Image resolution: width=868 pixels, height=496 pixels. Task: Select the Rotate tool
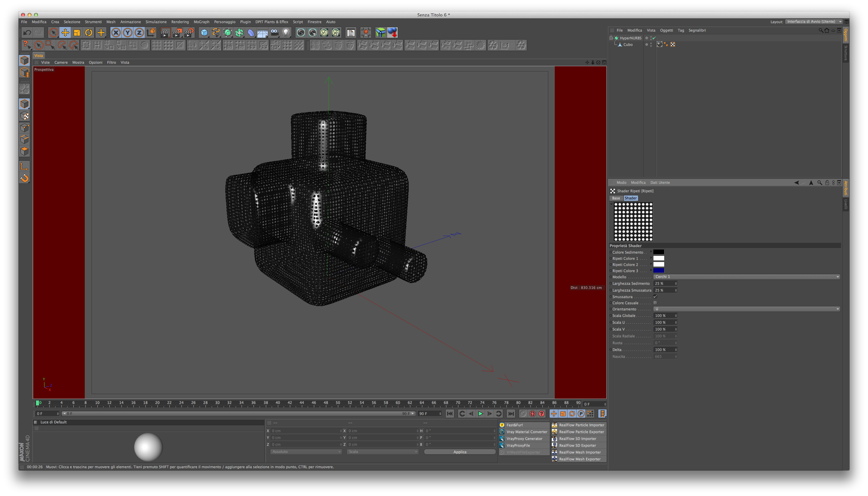[89, 33]
